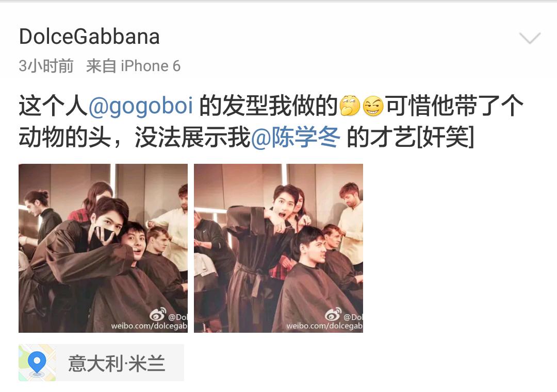Screen dimensions: 557x392
Task: Tap the @Dol watermark text on right photo
Action: 353,317
